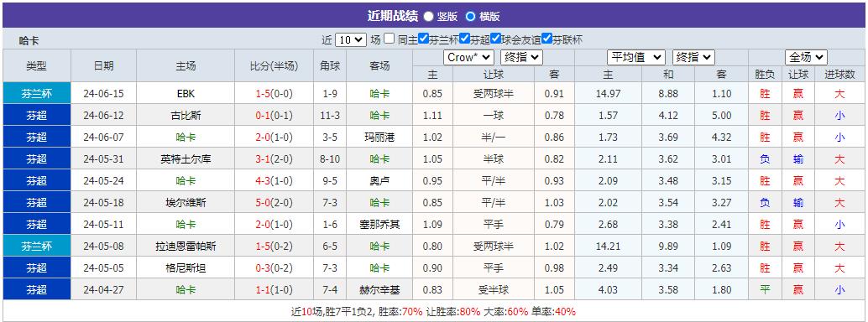Open the 终指 dropdown next to Crow*

[x=521, y=57]
